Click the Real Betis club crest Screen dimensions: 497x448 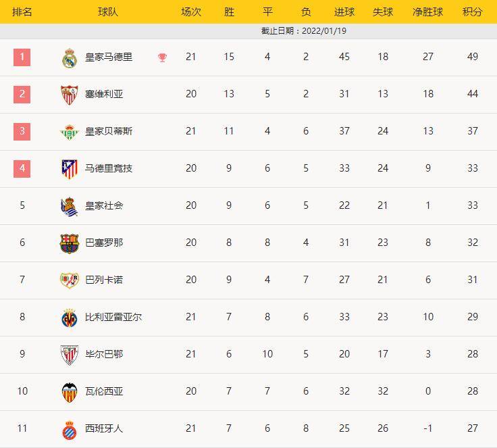point(69,132)
